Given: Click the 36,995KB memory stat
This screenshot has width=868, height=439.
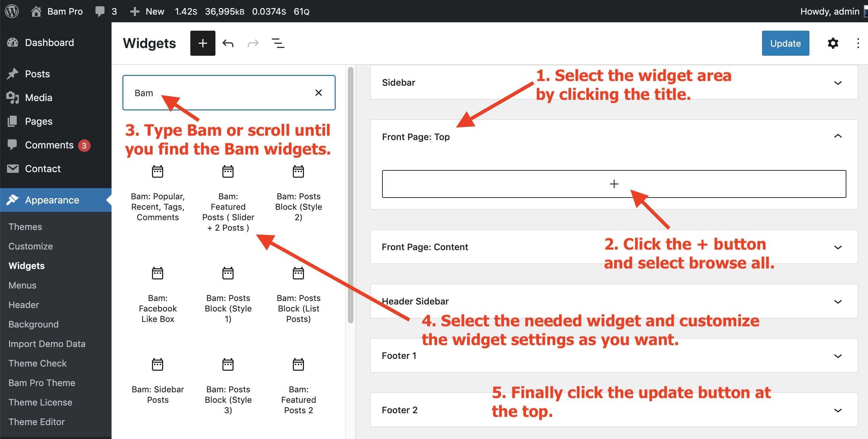Looking at the screenshot, I should (x=224, y=11).
